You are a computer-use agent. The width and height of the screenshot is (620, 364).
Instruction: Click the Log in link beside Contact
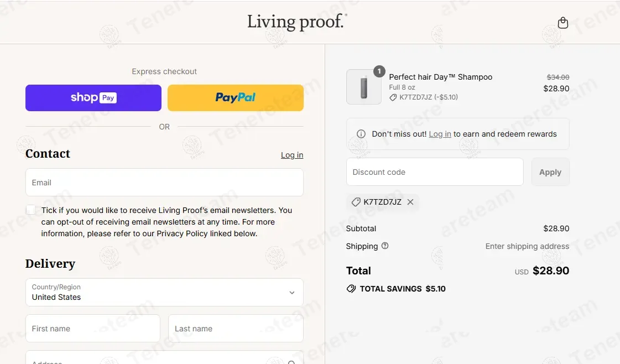point(291,155)
